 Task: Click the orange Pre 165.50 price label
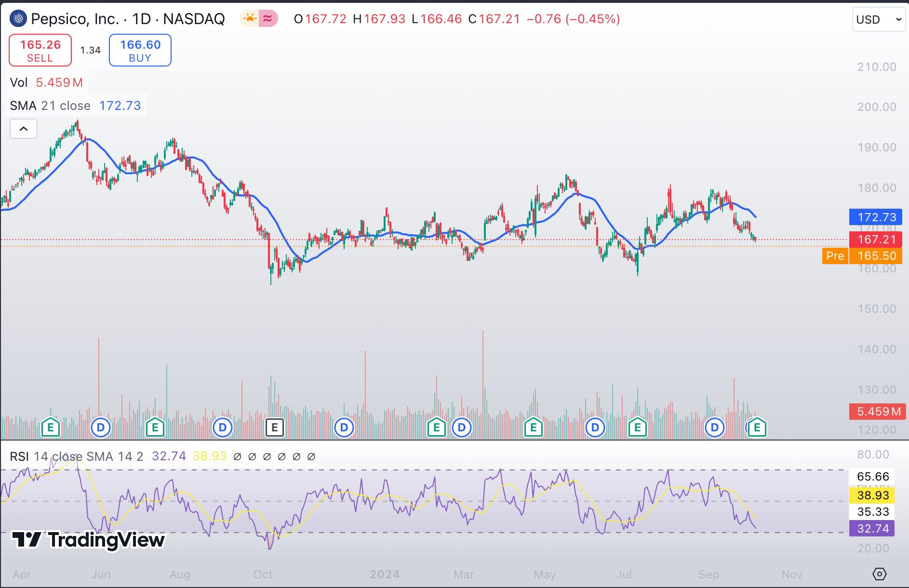coord(862,256)
